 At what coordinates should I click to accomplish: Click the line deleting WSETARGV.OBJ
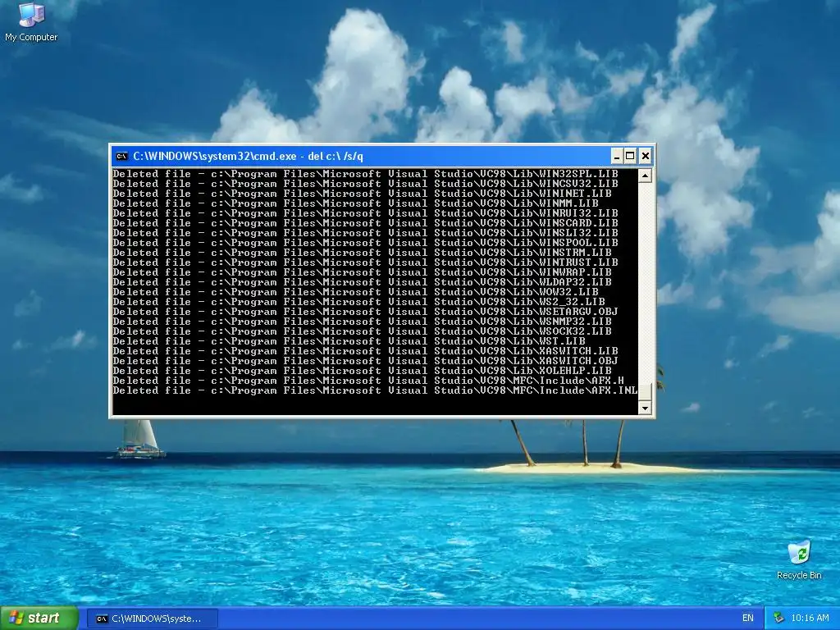coord(365,311)
